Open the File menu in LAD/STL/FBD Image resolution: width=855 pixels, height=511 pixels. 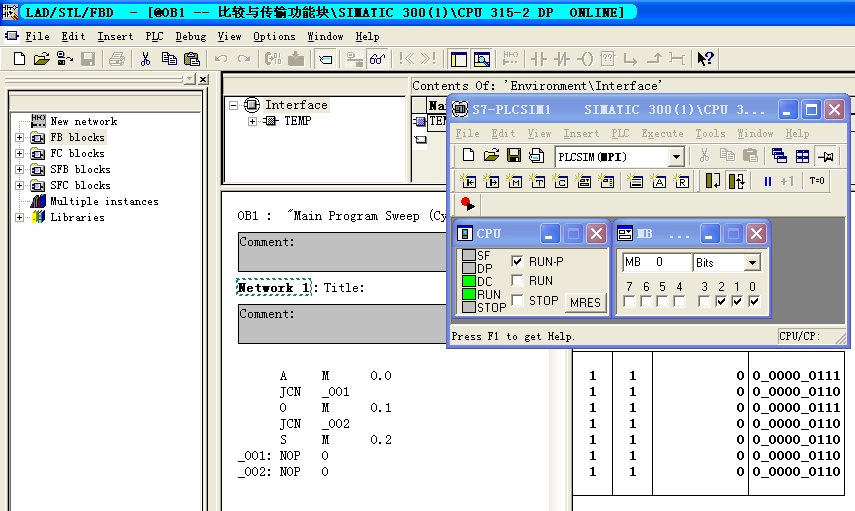tap(37, 37)
